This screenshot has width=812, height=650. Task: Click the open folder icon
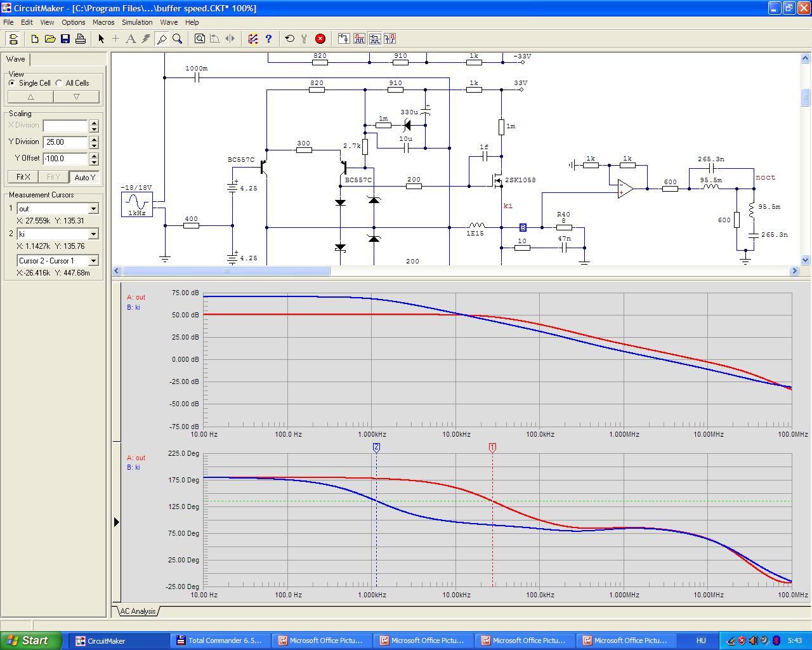(x=50, y=39)
